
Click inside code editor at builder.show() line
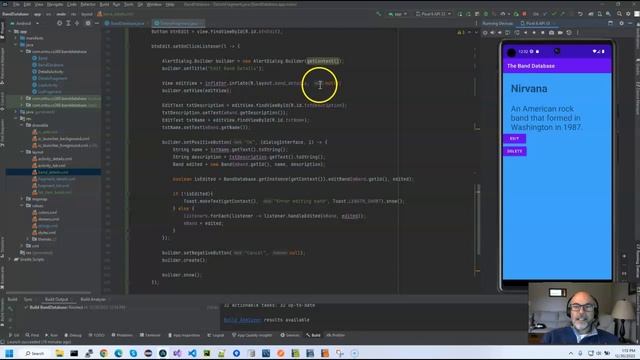182,275
